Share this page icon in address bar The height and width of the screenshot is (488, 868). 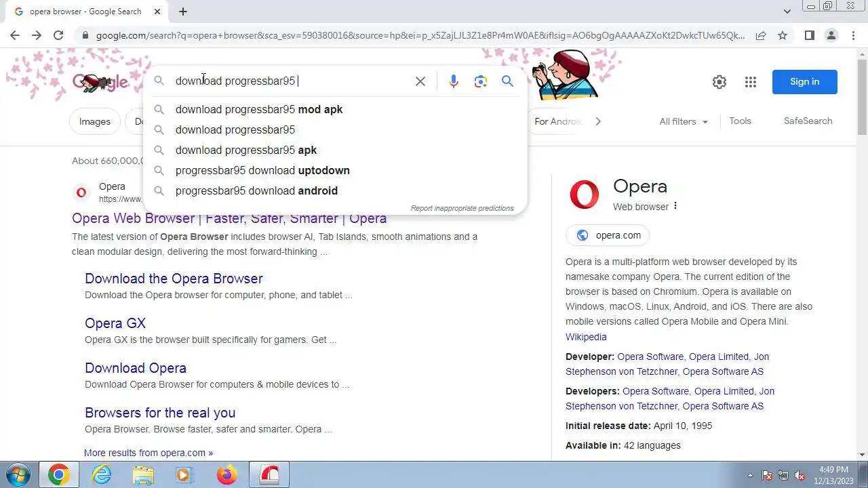(761, 35)
